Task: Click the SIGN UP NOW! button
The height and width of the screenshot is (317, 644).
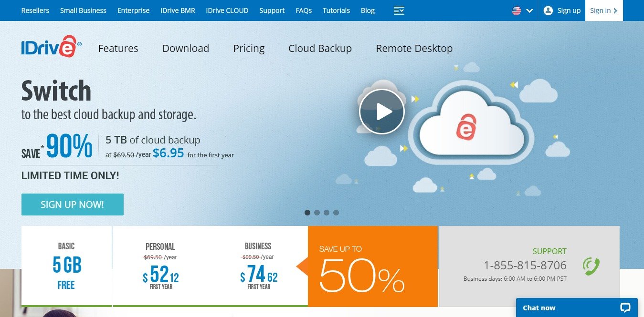Action: 73,205
